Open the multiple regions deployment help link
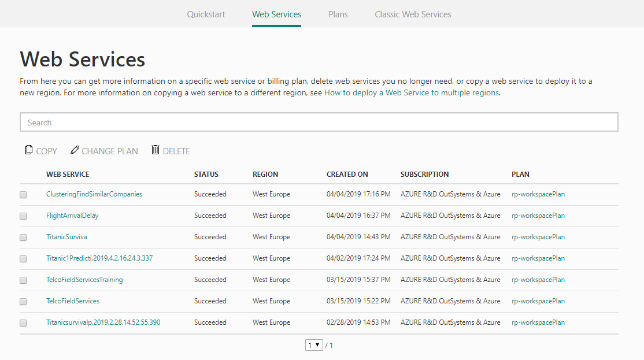The height and width of the screenshot is (360, 644). pyautogui.click(x=412, y=92)
